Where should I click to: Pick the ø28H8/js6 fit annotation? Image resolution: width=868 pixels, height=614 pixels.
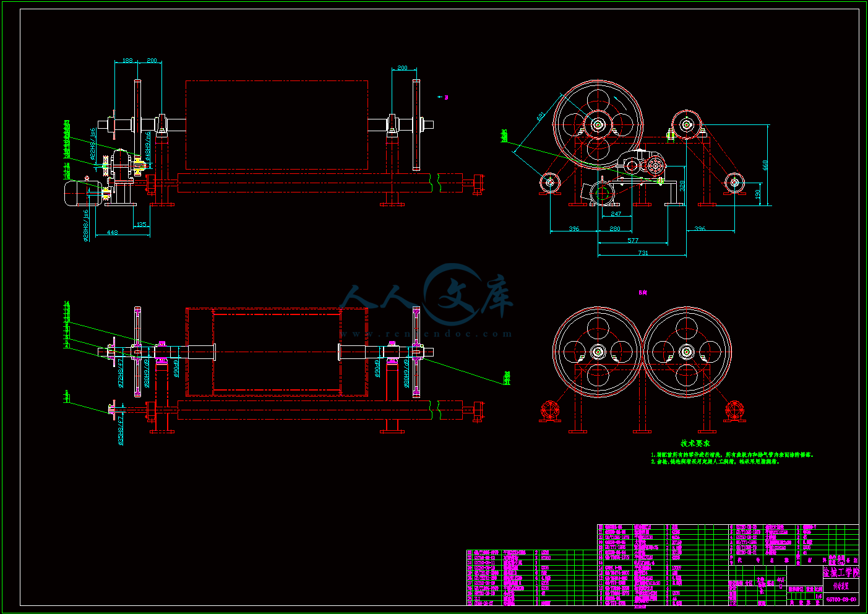86,225
